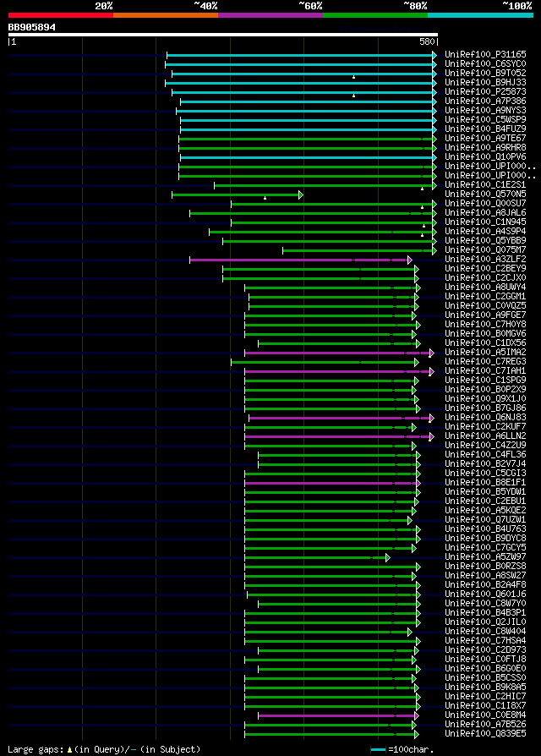Open the UniRef100_Q839E5 entry
The width and height of the screenshot is (541, 756).
coord(485,734)
